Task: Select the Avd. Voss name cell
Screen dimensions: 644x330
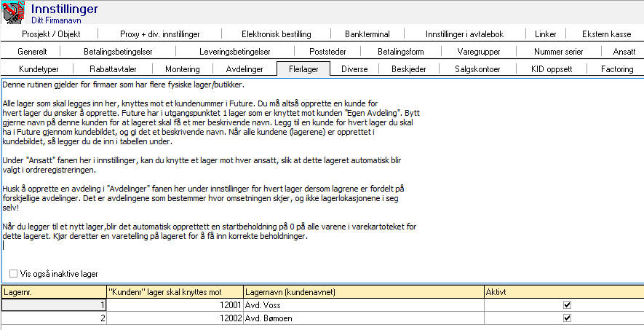Action: click(364, 305)
